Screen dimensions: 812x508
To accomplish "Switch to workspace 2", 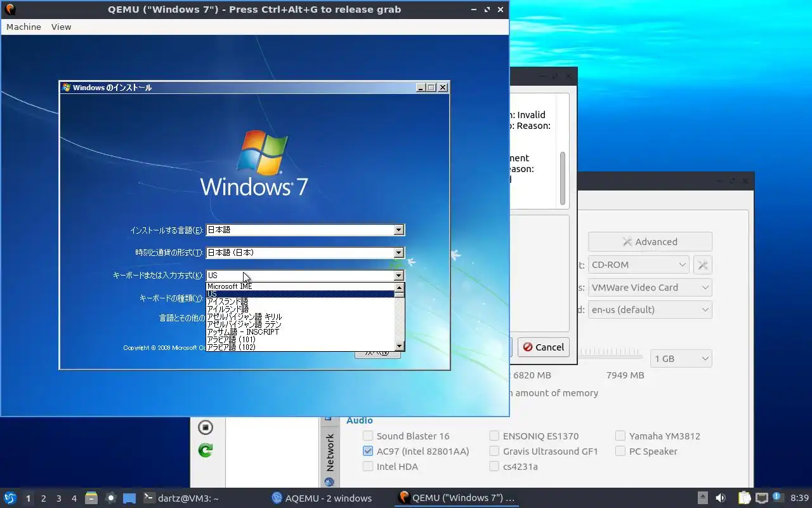I will click(x=44, y=498).
